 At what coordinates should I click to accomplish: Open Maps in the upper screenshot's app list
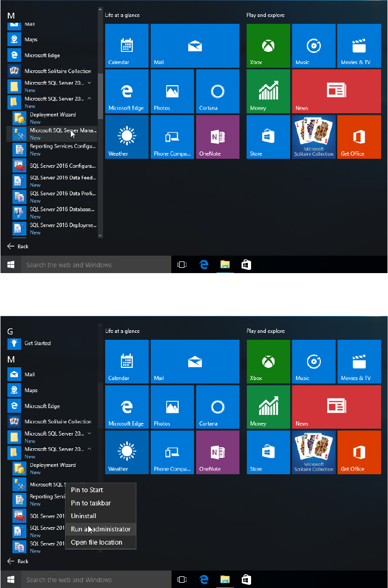(x=52, y=39)
